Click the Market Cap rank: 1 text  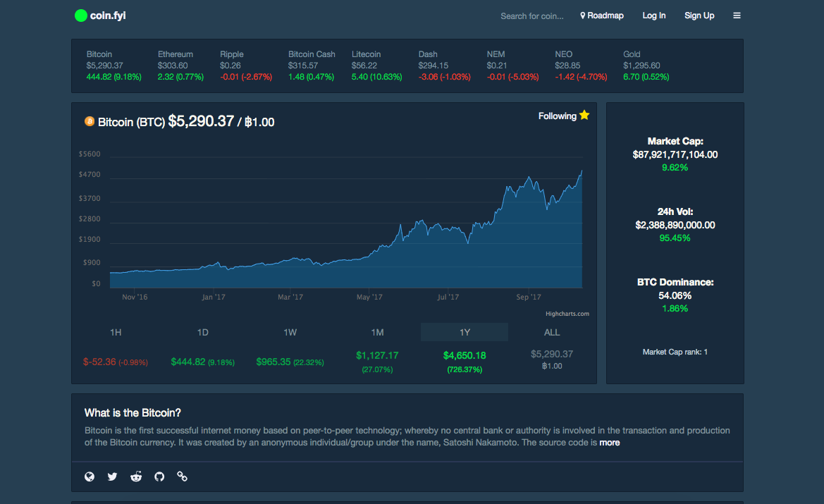[675, 352]
